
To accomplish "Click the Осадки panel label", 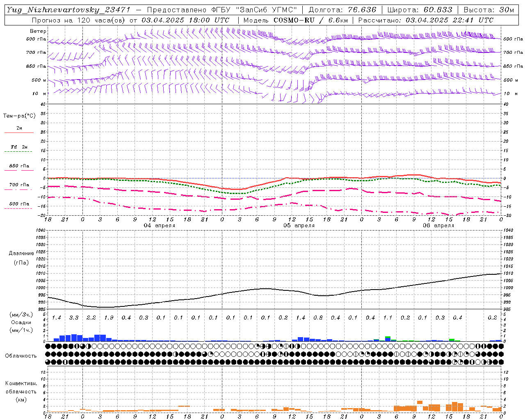I will (x=21, y=322).
